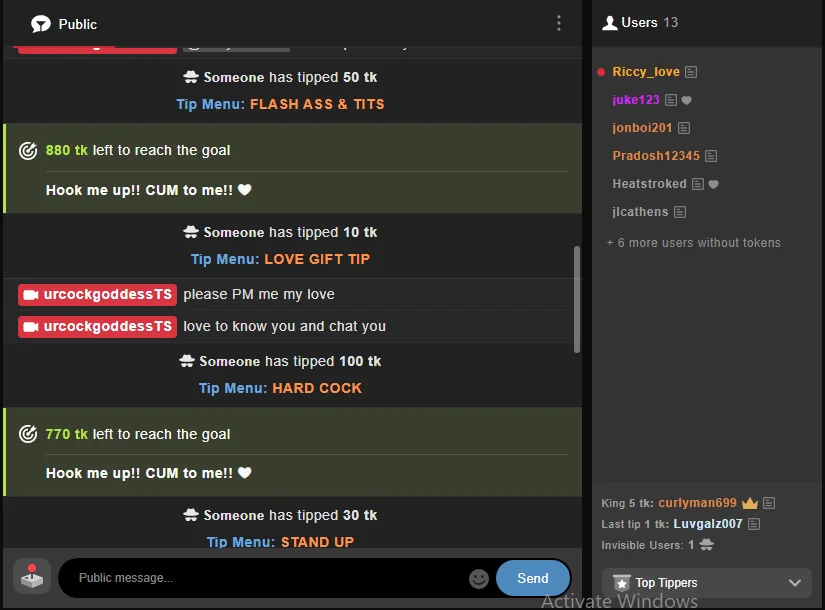Select the Public chat tab
The width and height of the screenshot is (825, 610).
point(64,24)
